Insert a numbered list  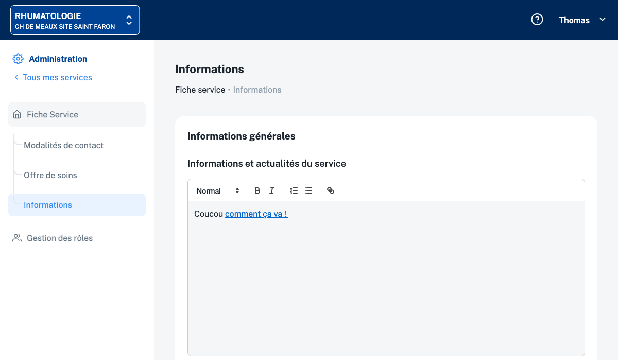(x=294, y=190)
